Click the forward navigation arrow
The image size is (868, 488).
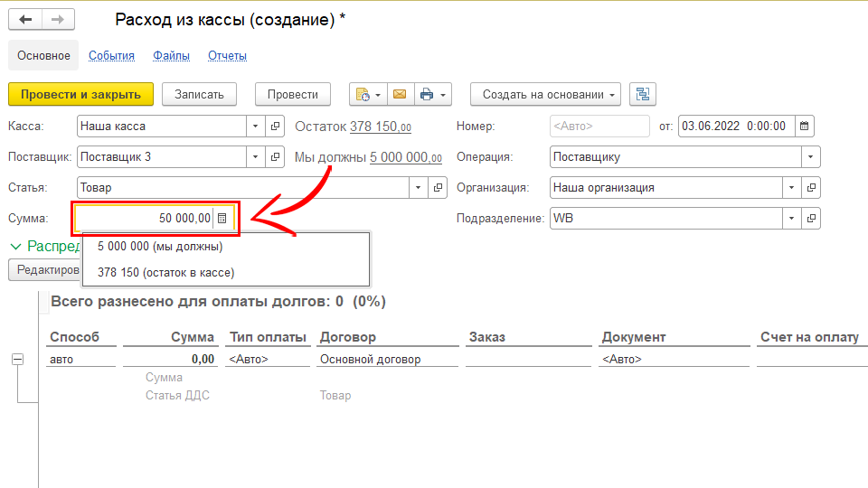(x=58, y=20)
